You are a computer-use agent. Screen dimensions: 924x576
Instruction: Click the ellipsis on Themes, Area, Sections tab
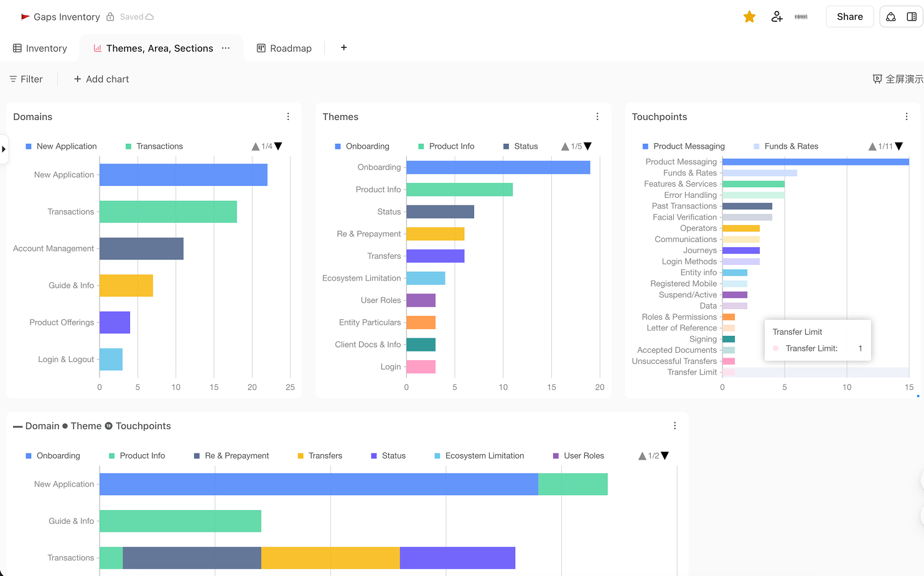(226, 48)
